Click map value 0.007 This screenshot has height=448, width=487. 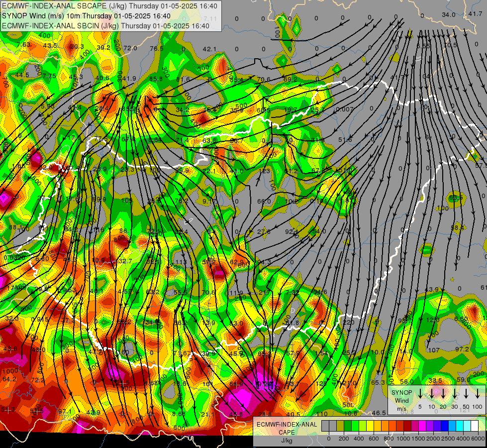pos(345,110)
